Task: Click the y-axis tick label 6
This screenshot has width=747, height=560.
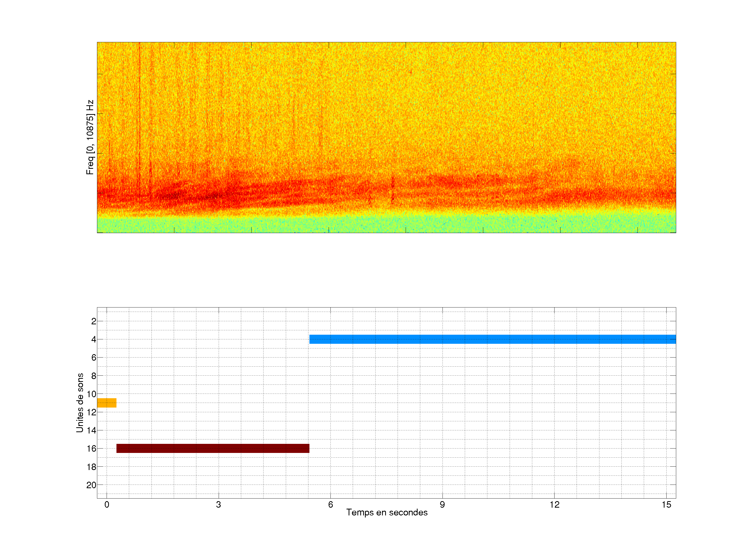Action: coord(94,358)
